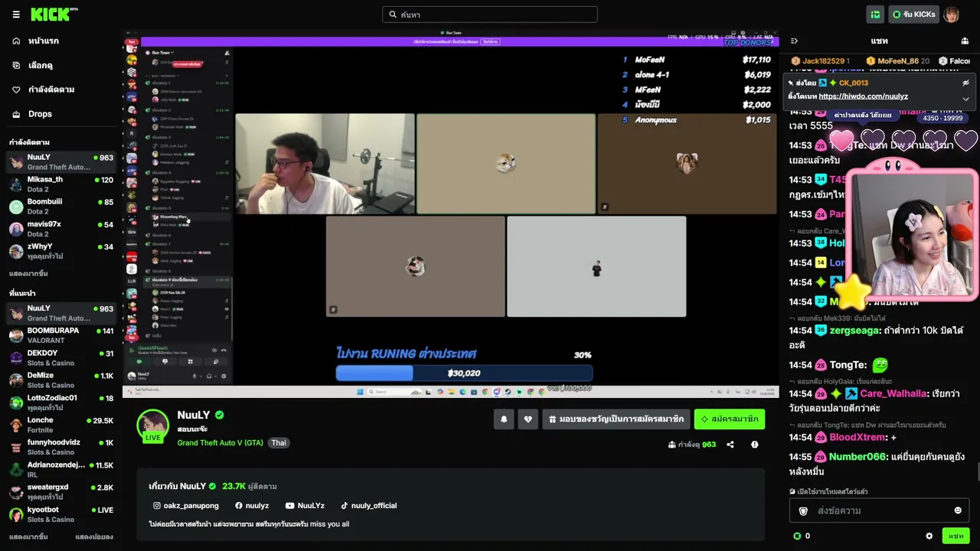
Task: Click Jack182529 in the chat leaderboard
Action: point(821,61)
